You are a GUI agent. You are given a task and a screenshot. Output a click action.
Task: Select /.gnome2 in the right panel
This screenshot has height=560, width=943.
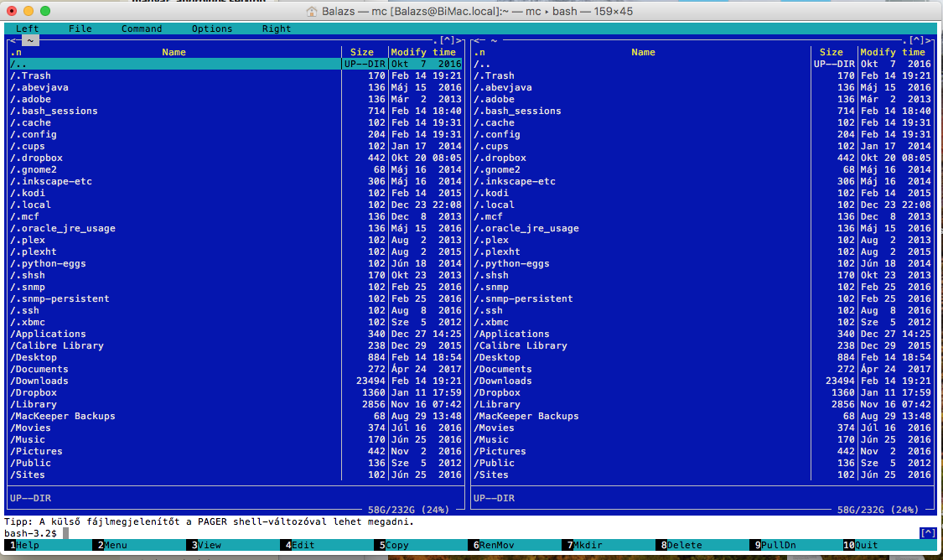tap(702, 169)
